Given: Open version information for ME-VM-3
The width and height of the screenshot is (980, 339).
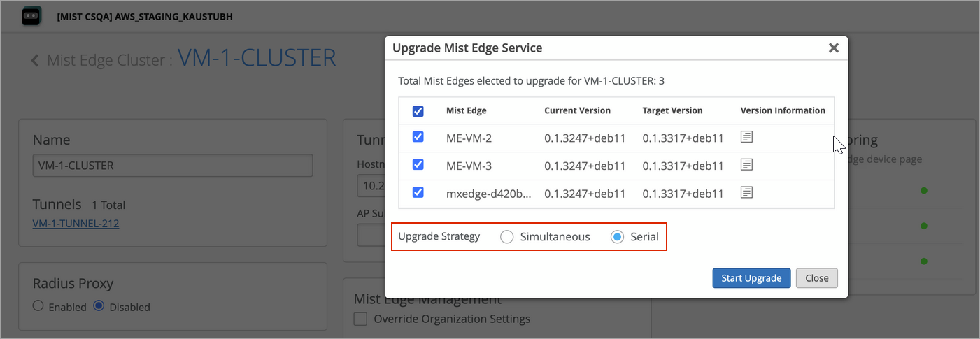Looking at the screenshot, I should tap(746, 165).
